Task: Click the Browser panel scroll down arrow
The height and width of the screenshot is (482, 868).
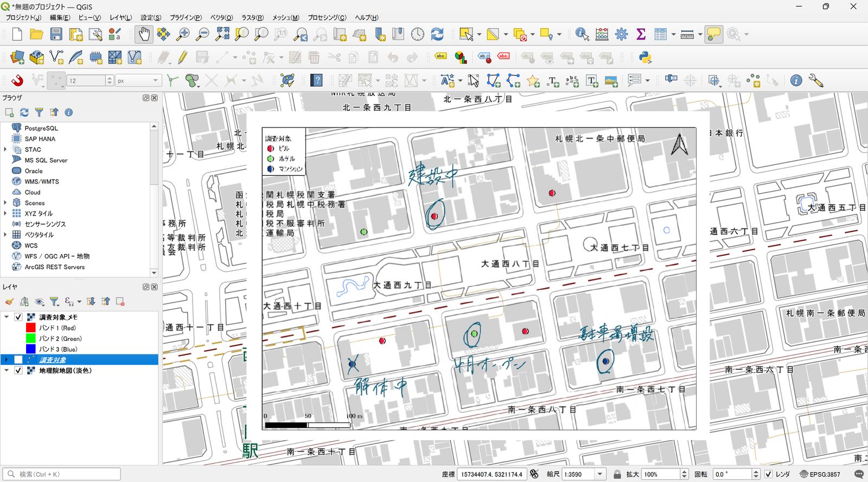Action: [154, 272]
